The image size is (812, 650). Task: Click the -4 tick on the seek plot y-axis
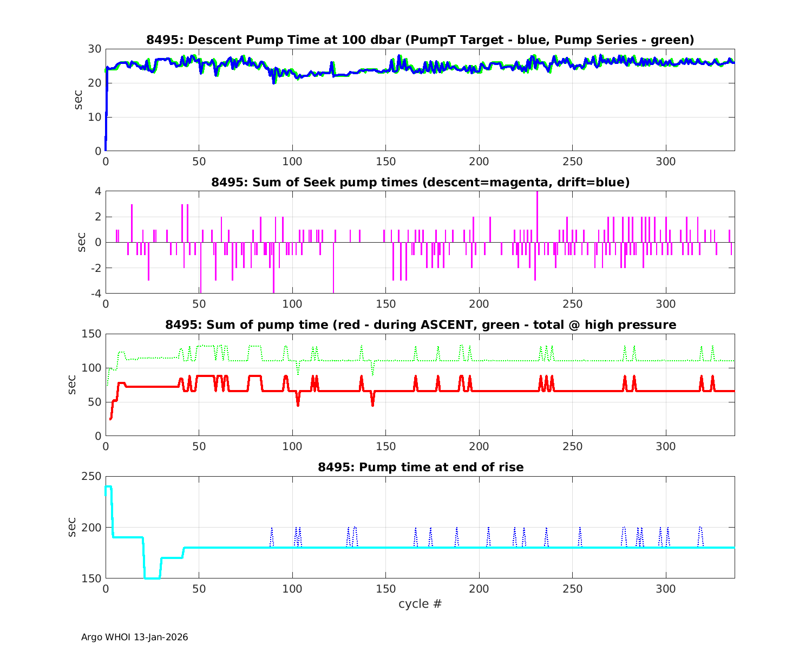point(94,294)
